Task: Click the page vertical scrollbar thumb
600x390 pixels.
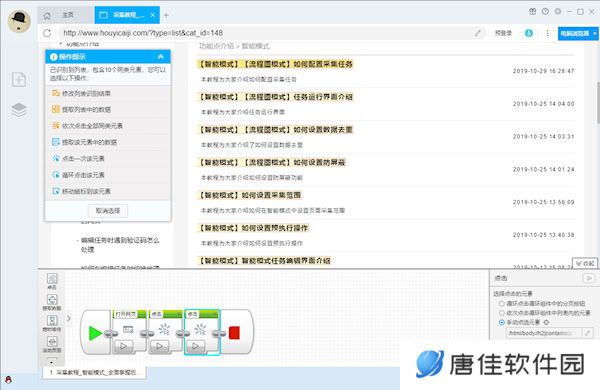Action: (x=598, y=102)
